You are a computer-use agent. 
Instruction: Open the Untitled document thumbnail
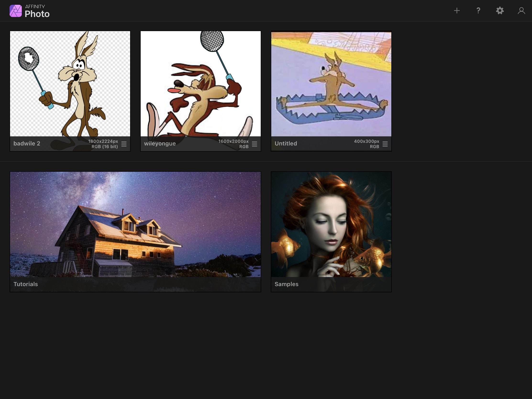coord(331,91)
